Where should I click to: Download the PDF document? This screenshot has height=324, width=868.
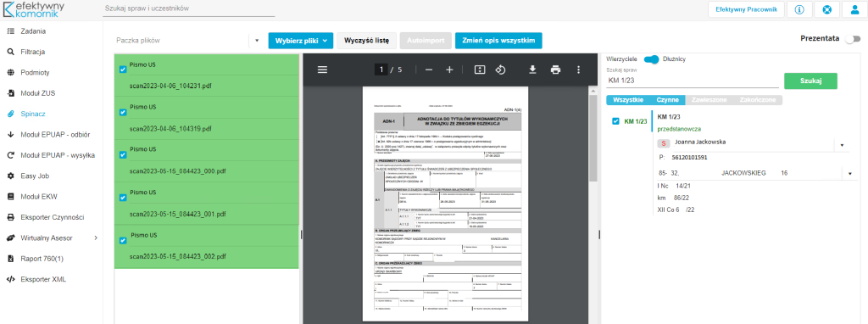[532, 70]
